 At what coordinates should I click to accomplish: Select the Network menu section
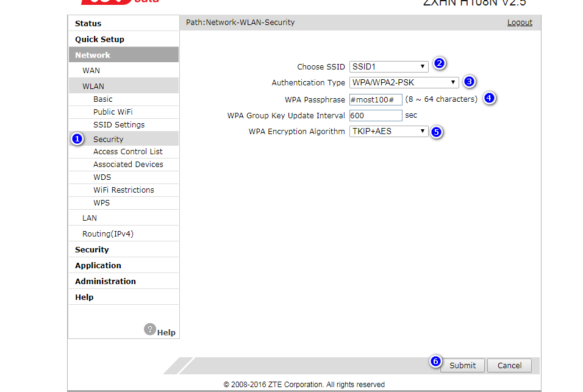point(124,55)
